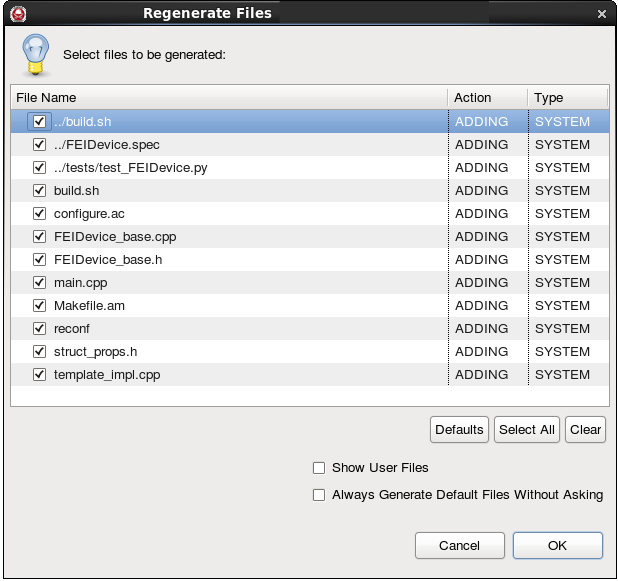Enable Show User Files option
The width and height of the screenshot is (618, 581).
[319, 468]
